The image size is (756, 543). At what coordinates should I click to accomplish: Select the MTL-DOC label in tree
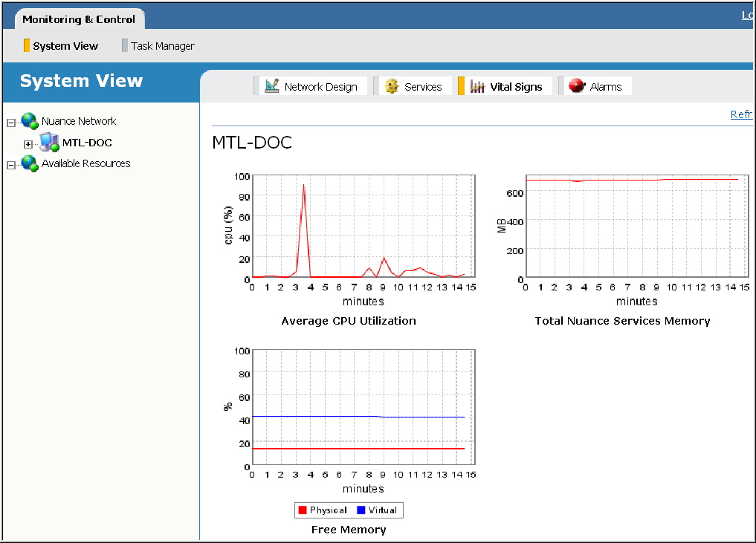tap(87, 143)
